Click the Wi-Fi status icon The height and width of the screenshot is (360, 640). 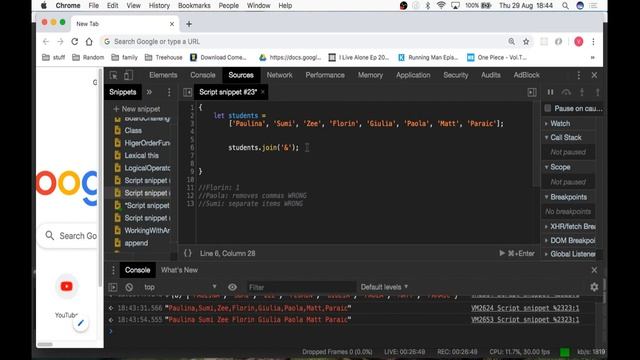pyautogui.click(x=441, y=6)
